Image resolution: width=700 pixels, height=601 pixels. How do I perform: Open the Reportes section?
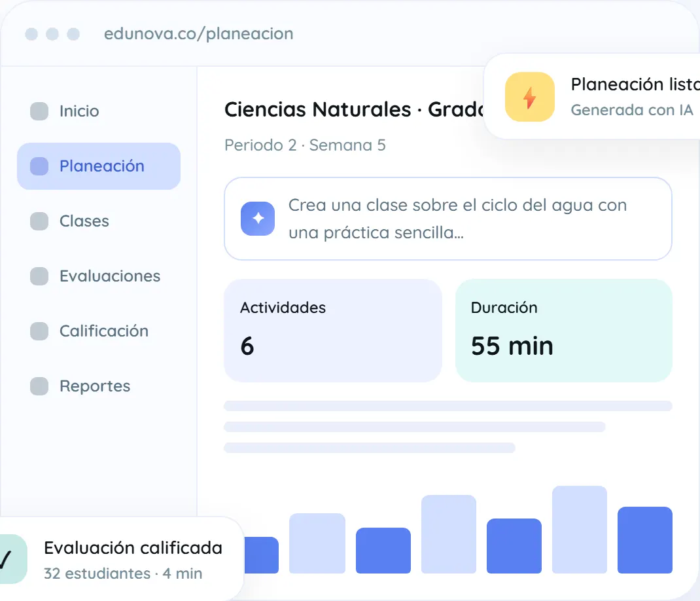coord(98,386)
